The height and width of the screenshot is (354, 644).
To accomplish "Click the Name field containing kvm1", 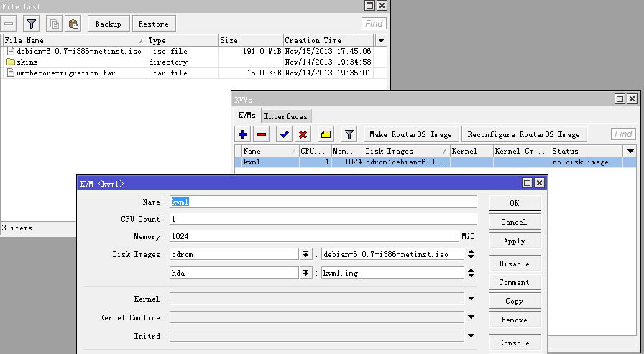I will pos(323,202).
